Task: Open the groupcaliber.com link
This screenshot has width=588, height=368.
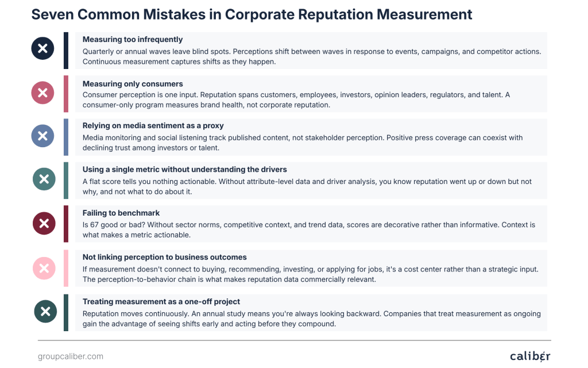Action: 71,356
